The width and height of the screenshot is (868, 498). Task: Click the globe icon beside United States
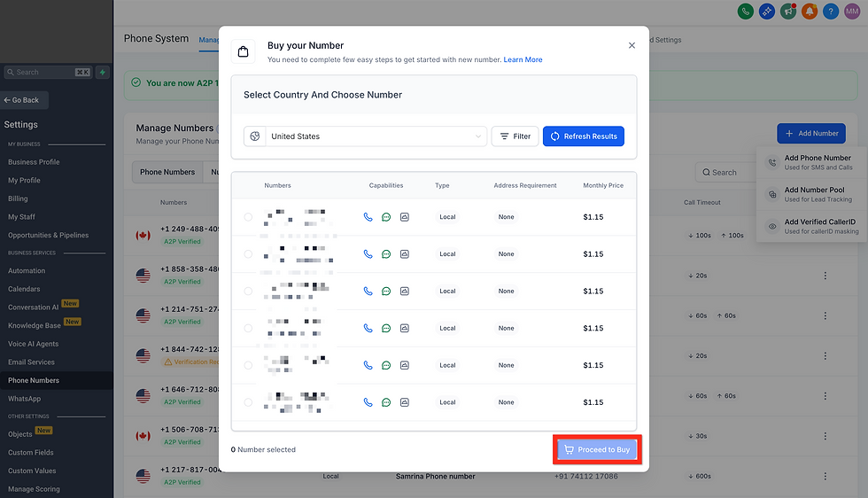[x=255, y=136]
